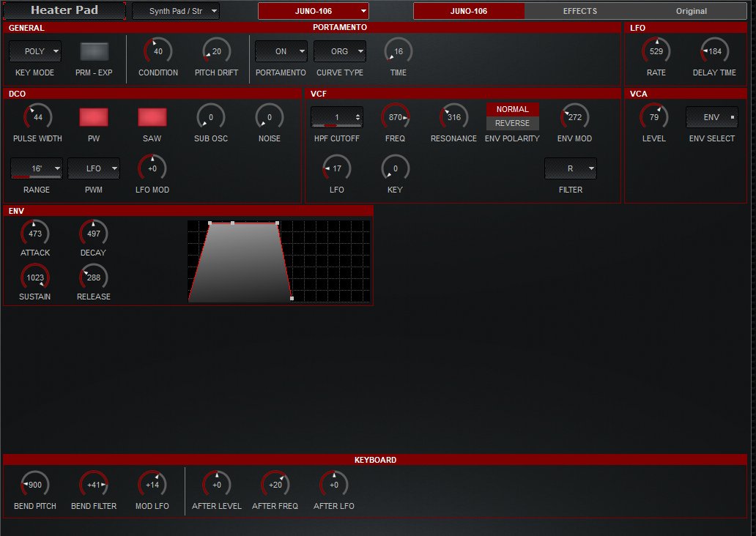Click the DCO LFO MOD knob
Screen dimensions: 756x536
tap(152, 168)
